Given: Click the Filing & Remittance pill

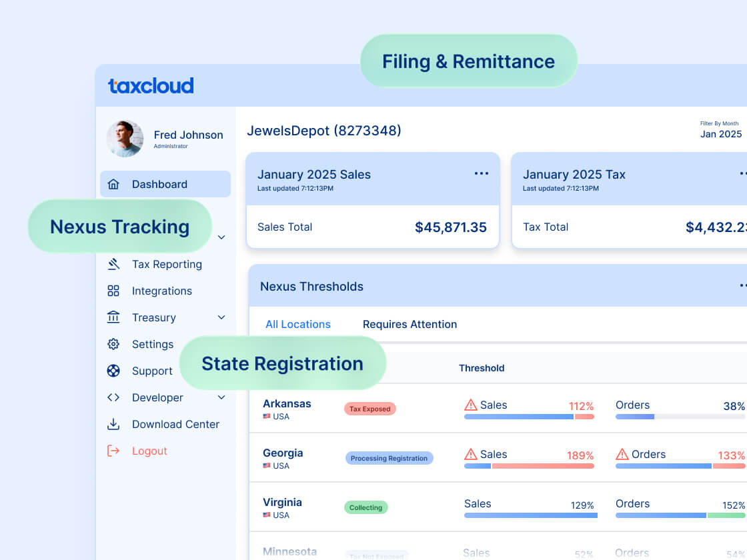Looking at the screenshot, I should 469,61.
